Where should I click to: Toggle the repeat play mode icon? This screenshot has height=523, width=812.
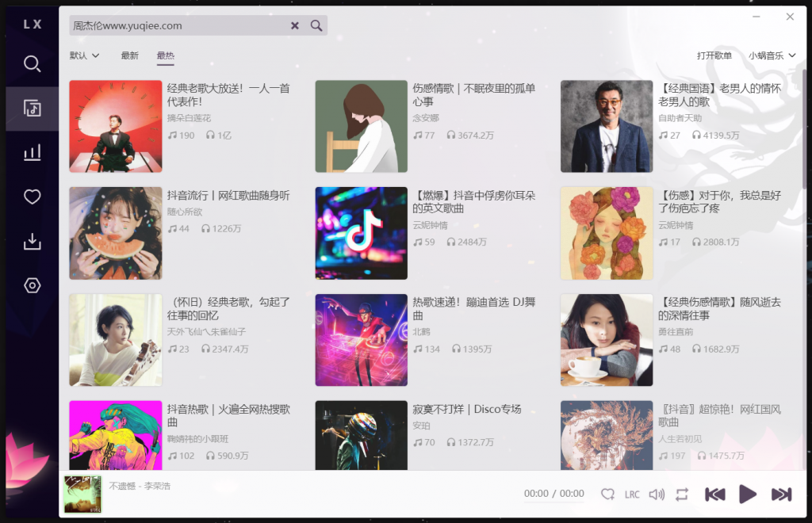tap(682, 494)
